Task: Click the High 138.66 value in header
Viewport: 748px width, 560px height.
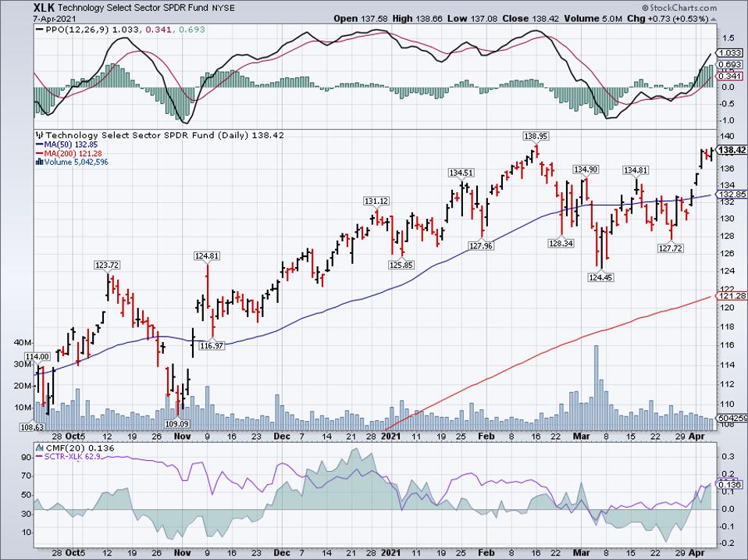Action: [418, 19]
